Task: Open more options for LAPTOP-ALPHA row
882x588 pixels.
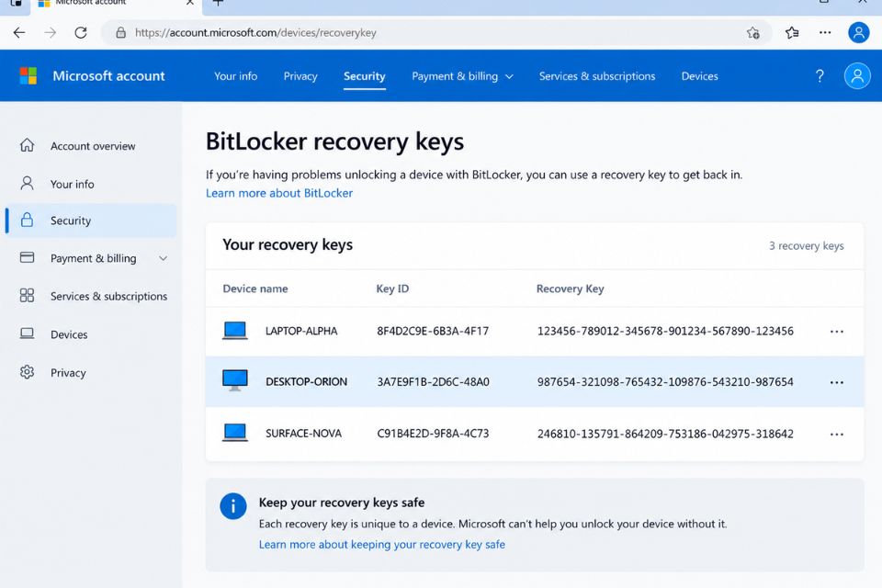Action: [x=836, y=332]
